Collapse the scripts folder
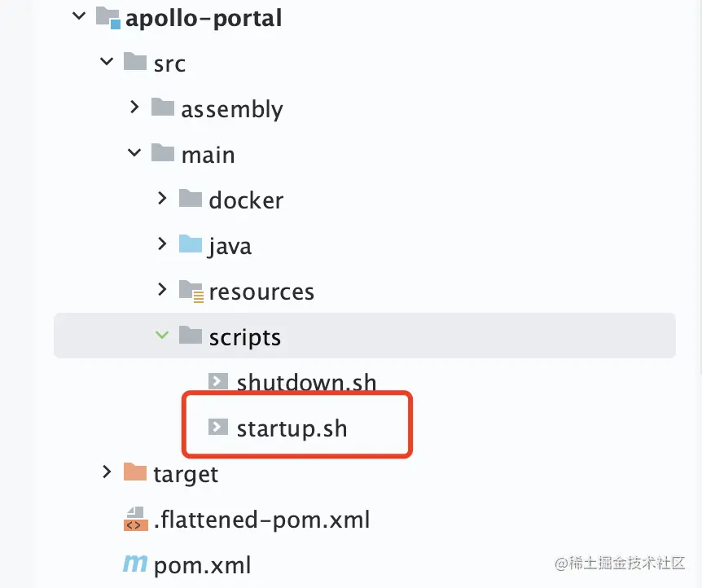702x588 pixels. pos(163,336)
